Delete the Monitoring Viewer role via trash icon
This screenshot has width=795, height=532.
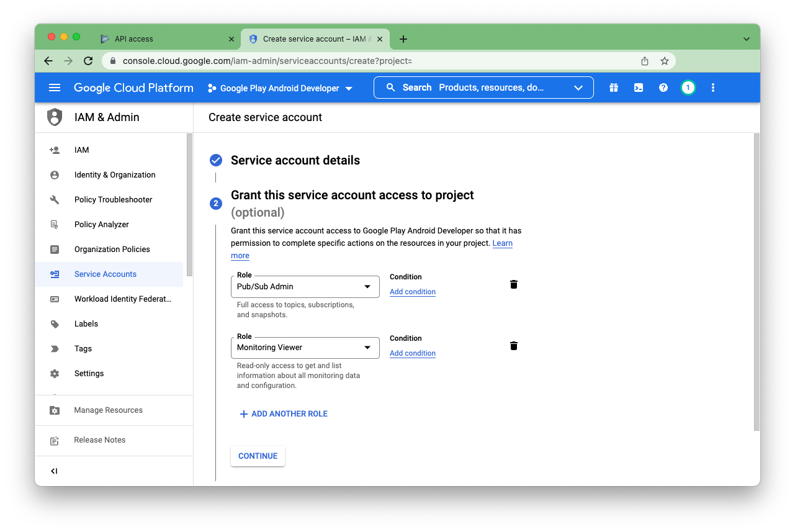pos(513,345)
